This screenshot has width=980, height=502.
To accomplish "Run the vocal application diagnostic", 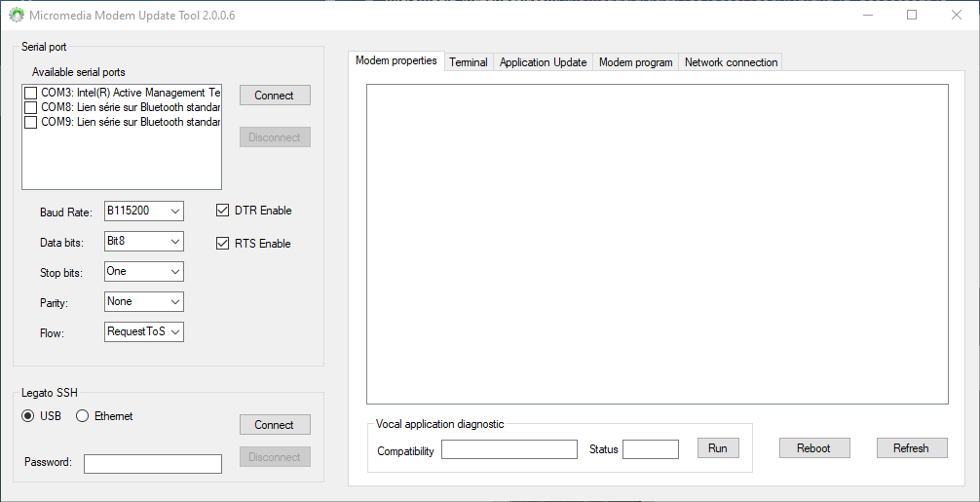I will (717, 448).
